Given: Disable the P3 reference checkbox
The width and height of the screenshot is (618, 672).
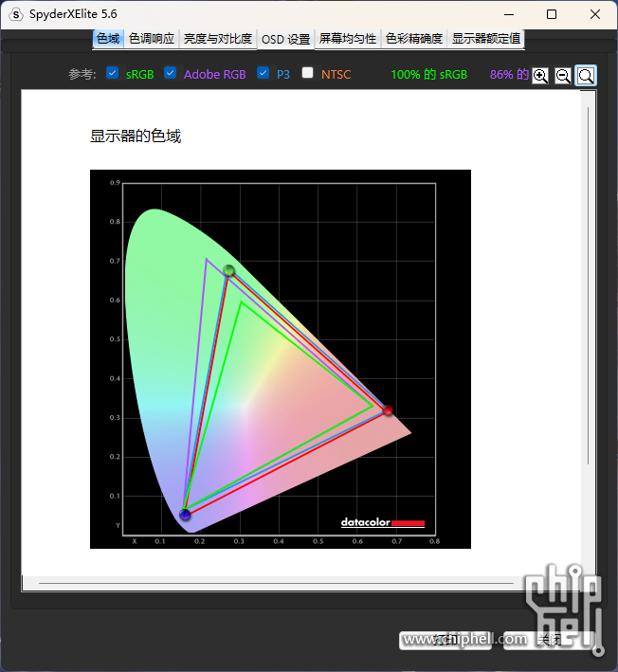Looking at the screenshot, I should [x=264, y=73].
